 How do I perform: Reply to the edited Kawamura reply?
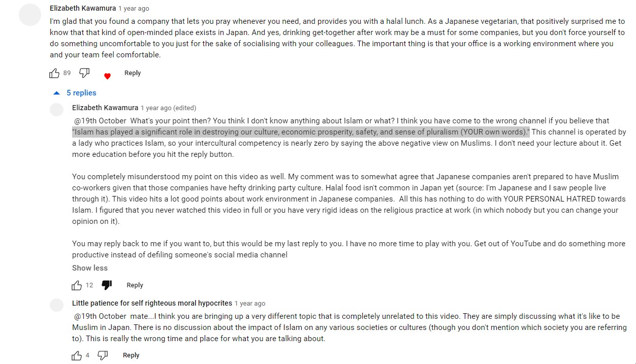(x=135, y=285)
